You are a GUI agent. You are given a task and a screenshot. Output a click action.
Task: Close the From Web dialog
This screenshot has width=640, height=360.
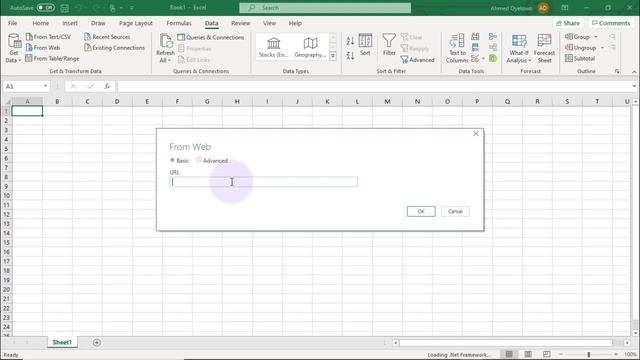pyautogui.click(x=476, y=134)
